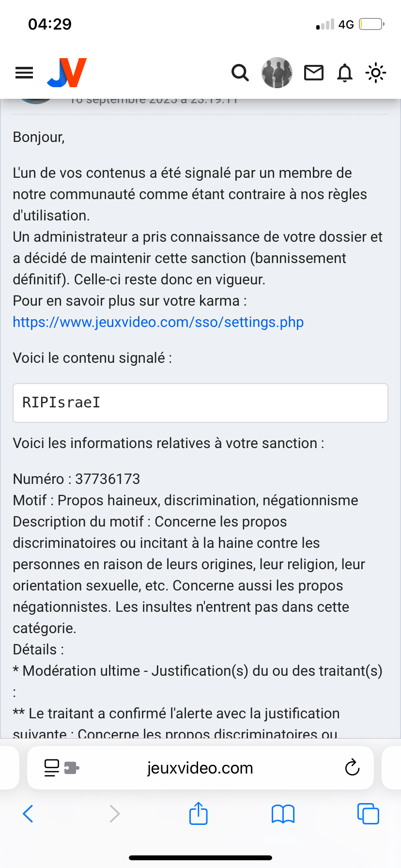401x868 pixels.
Task: Tap the battery indicator in status bar
Action: (371, 24)
